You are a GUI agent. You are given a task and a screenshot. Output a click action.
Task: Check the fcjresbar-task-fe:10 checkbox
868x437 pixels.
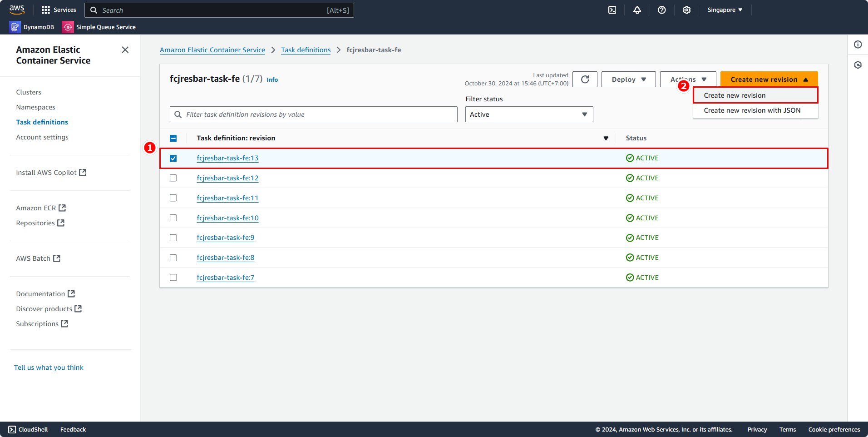coord(173,218)
